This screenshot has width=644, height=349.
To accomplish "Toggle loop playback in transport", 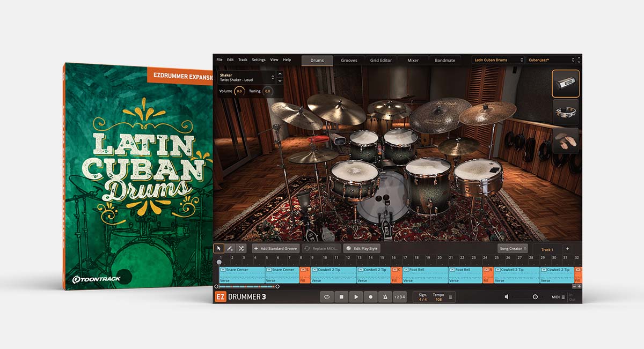I will [x=327, y=296].
